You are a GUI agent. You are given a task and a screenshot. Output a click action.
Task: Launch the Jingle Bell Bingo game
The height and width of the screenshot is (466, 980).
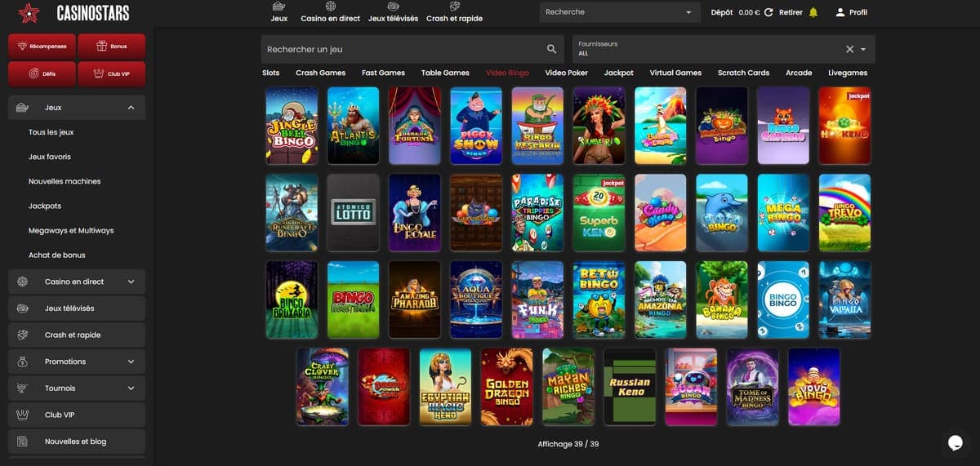pyautogui.click(x=292, y=126)
